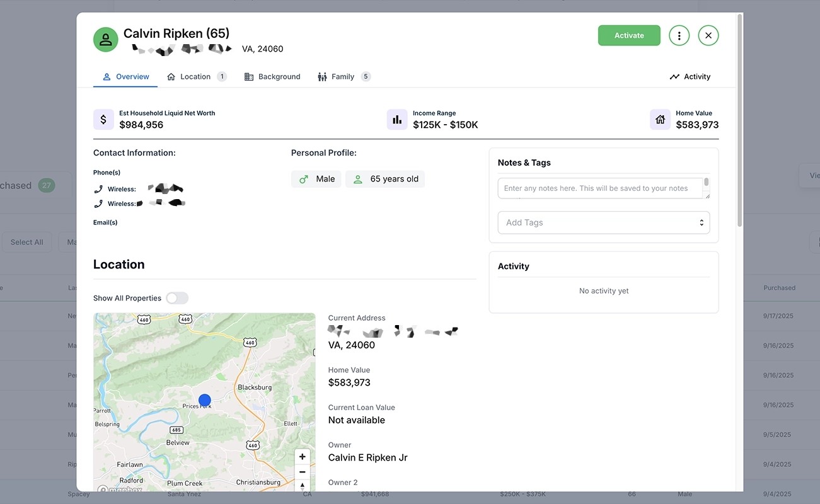Close the Calvin Ripken profile dialog
The height and width of the screenshot is (504, 820).
pyautogui.click(x=708, y=36)
